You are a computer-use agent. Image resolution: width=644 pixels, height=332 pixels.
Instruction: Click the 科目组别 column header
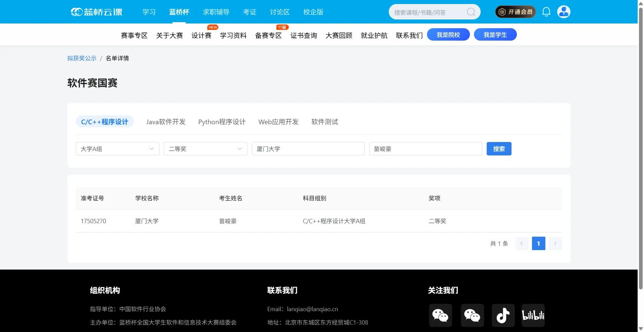[x=315, y=198]
